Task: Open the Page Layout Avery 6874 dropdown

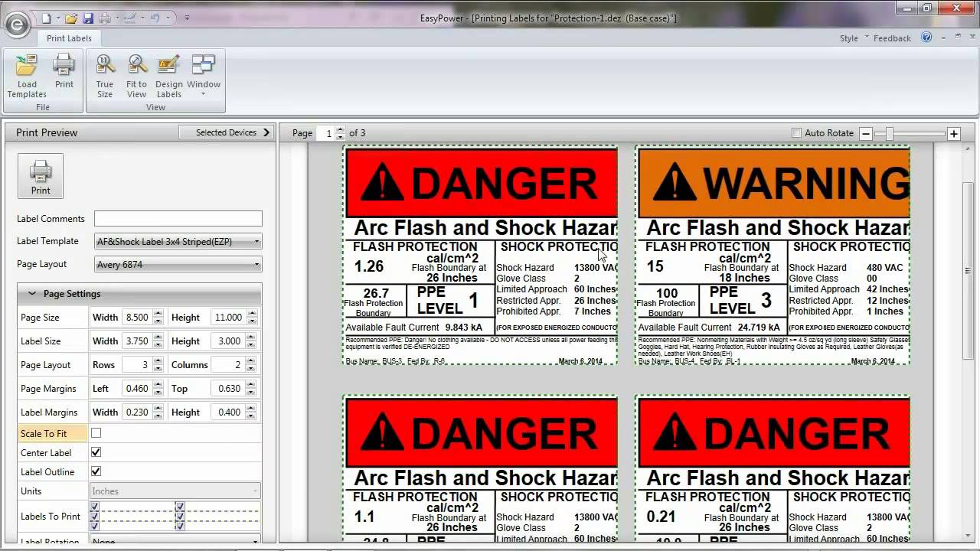Action: (178, 265)
